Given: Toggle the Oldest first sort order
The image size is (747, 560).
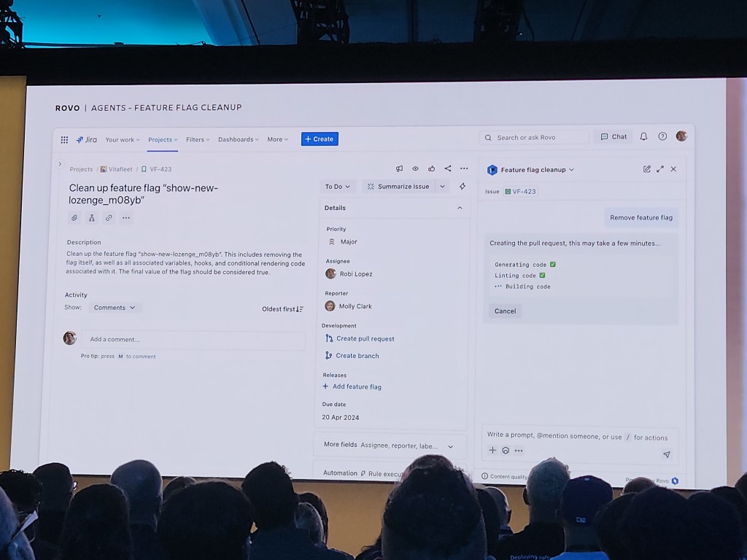Looking at the screenshot, I should tap(282, 309).
